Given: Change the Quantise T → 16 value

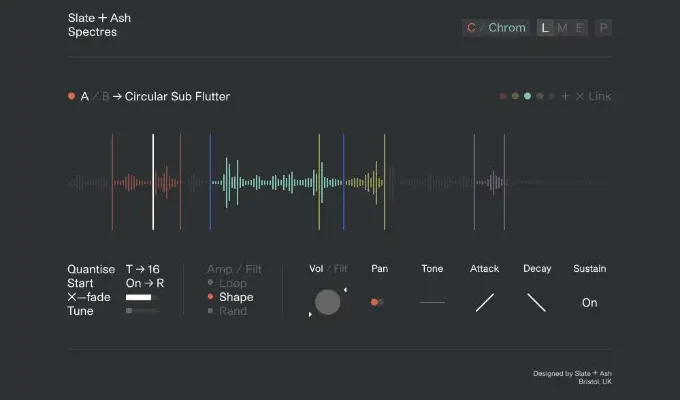Looking at the screenshot, I should [142, 269].
